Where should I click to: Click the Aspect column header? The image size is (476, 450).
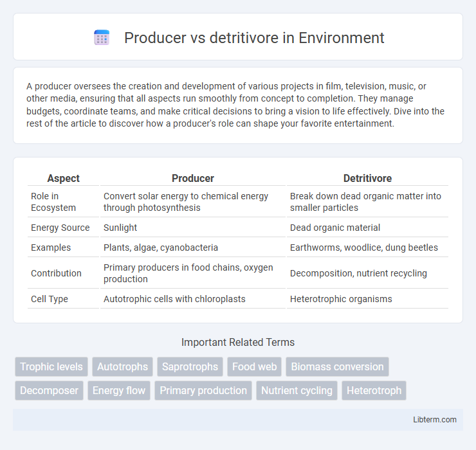(x=63, y=178)
